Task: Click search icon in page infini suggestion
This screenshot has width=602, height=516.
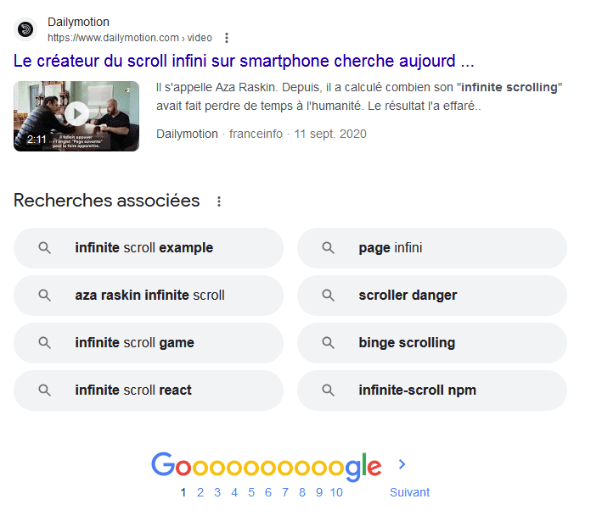Action: (328, 248)
